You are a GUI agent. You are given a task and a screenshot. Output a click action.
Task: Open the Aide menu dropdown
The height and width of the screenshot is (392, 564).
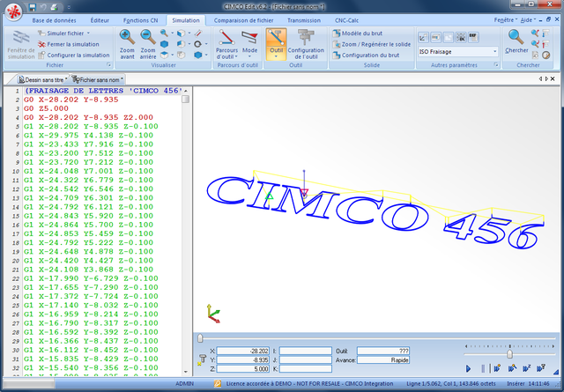click(528, 19)
